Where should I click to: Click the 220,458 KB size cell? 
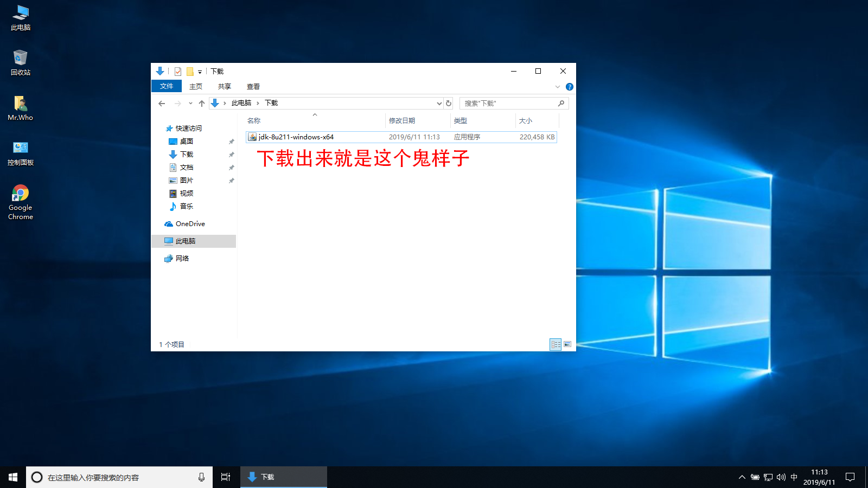coord(537,137)
